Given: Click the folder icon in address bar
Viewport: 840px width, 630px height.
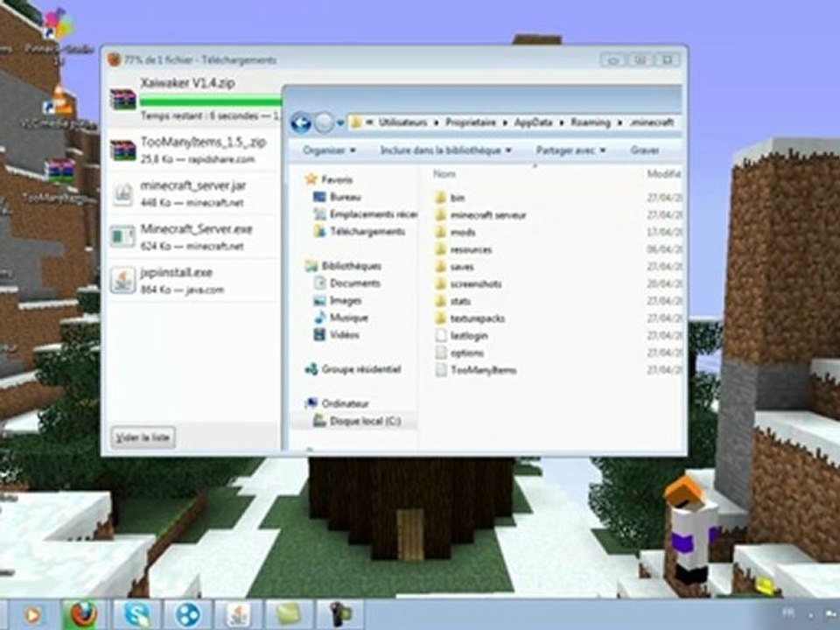Looking at the screenshot, I should (356, 122).
